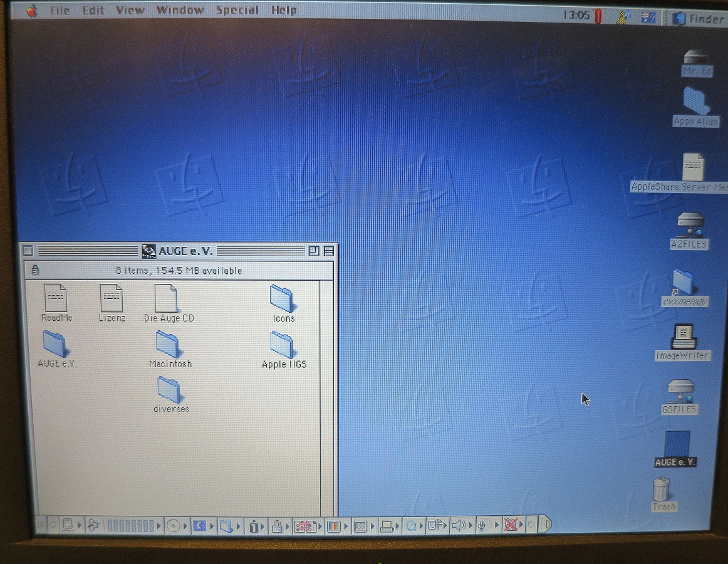Open the Edit menu
Image resolution: width=728 pixels, height=564 pixels.
(93, 10)
